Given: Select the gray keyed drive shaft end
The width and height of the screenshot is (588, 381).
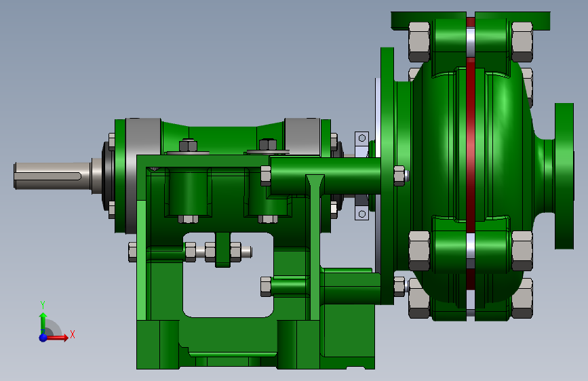Looking at the screenshot, I should click(52, 176).
